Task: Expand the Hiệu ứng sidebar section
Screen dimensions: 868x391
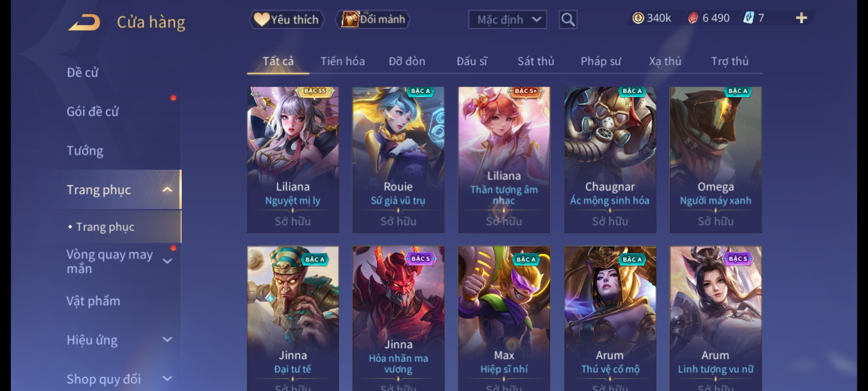Action: click(x=167, y=340)
